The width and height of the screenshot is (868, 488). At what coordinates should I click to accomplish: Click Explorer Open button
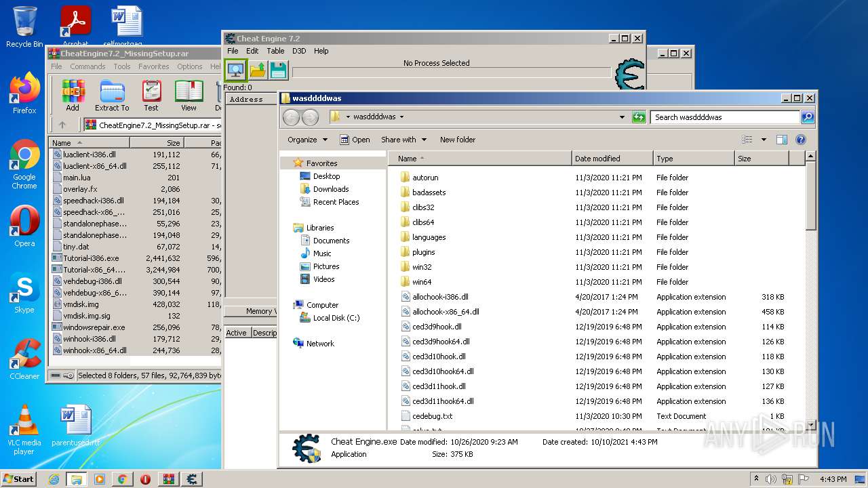[x=355, y=140]
